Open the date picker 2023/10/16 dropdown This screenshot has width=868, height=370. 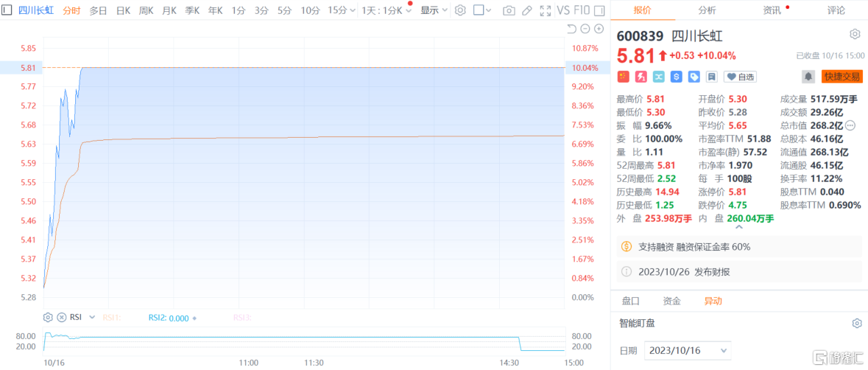click(687, 350)
